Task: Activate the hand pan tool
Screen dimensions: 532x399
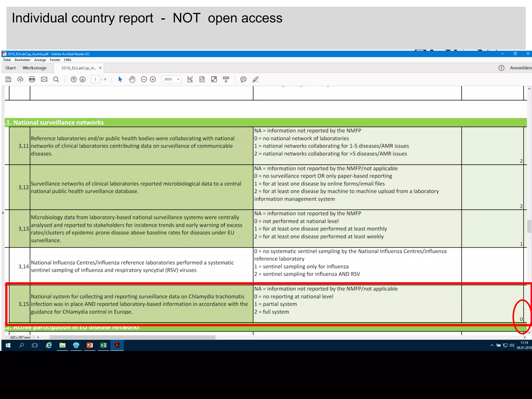Action: click(x=132, y=79)
